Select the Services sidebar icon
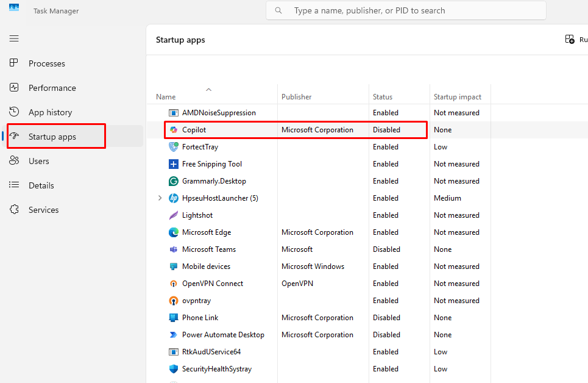Image resolution: width=588 pixels, height=383 pixels. pos(13,209)
